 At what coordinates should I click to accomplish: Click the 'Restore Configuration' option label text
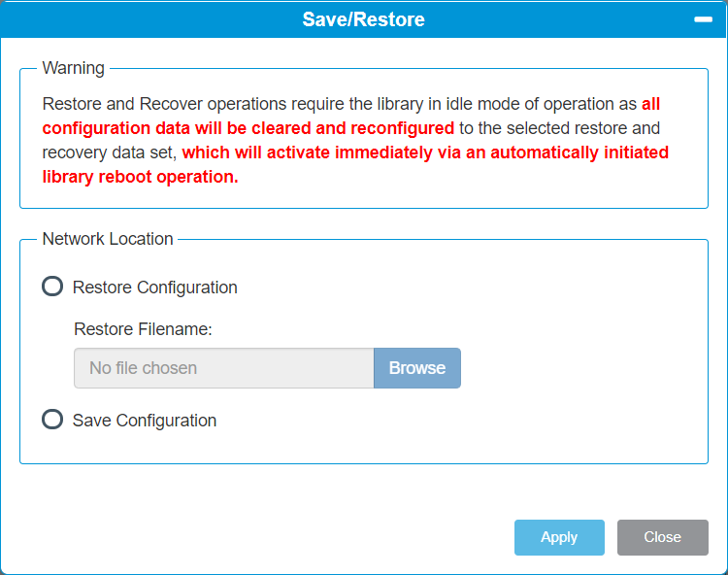(x=155, y=287)
